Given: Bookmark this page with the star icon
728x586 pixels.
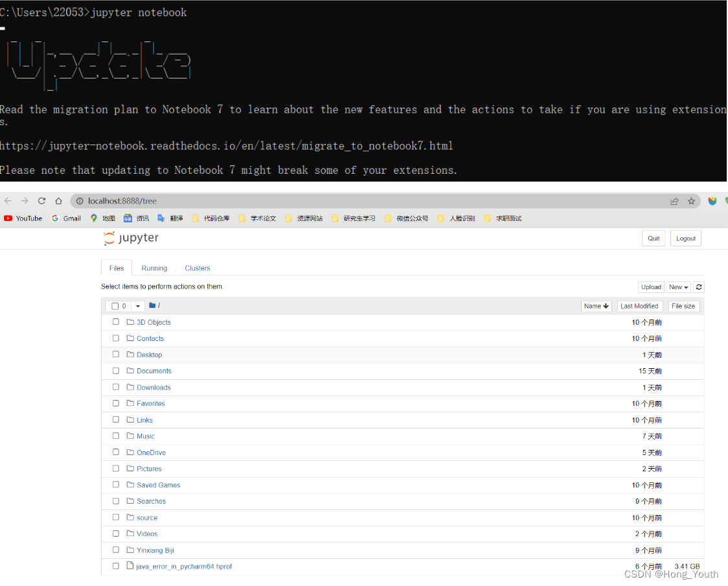Looking at the screenshot, I should [691, 201].
